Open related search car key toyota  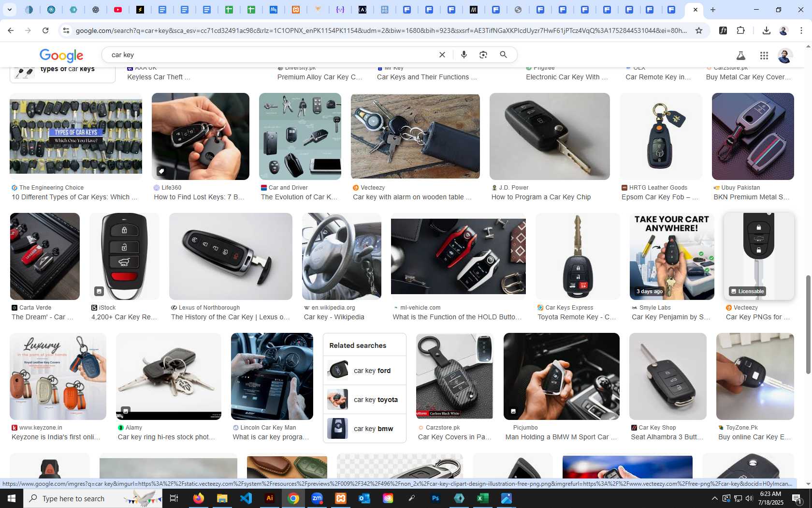(364, 400)
